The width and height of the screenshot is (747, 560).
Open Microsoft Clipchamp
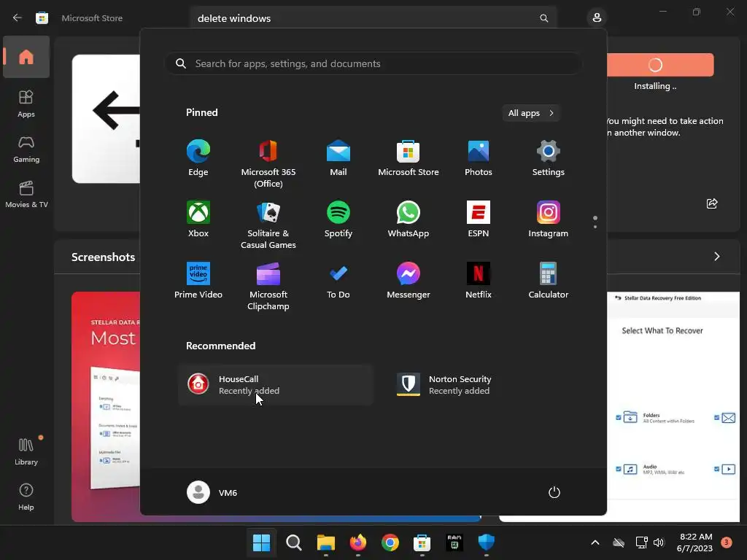pyautogui.click(x=268, y=286)
